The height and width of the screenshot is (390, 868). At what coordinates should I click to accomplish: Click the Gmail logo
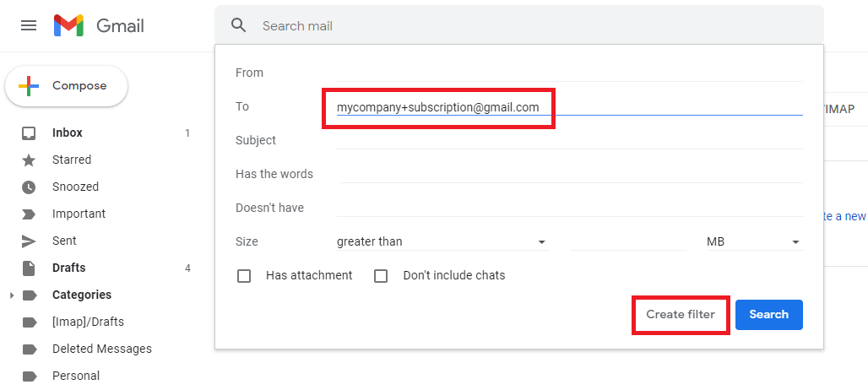[x=100, y=25]
